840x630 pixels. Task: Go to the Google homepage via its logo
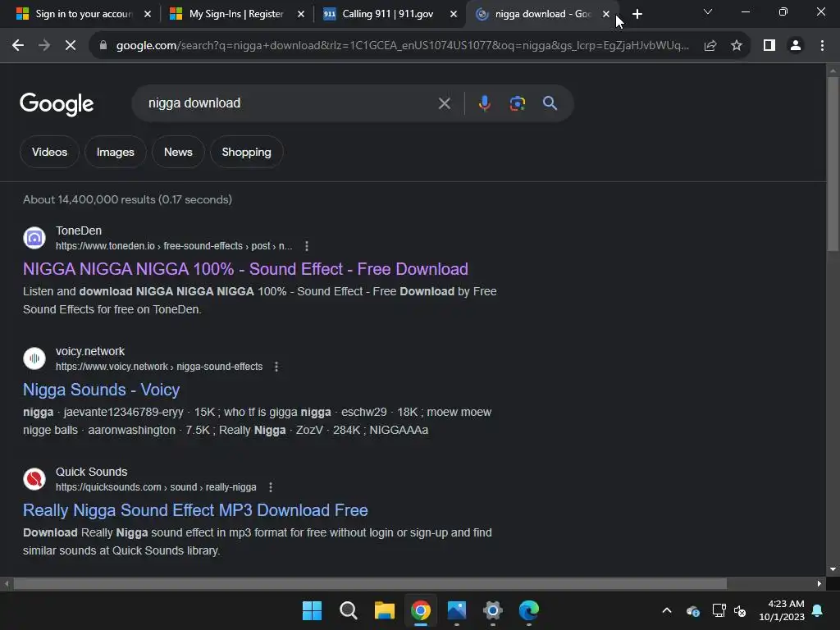(x=57, y=104)
